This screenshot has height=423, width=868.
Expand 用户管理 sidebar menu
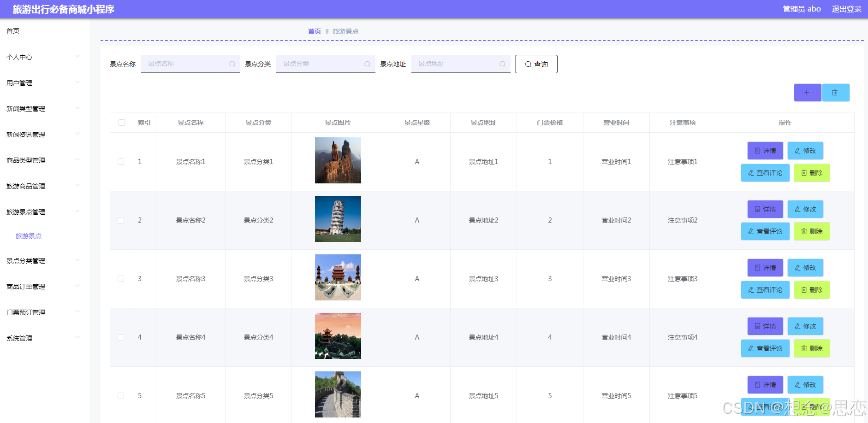[x=45, y=83]
